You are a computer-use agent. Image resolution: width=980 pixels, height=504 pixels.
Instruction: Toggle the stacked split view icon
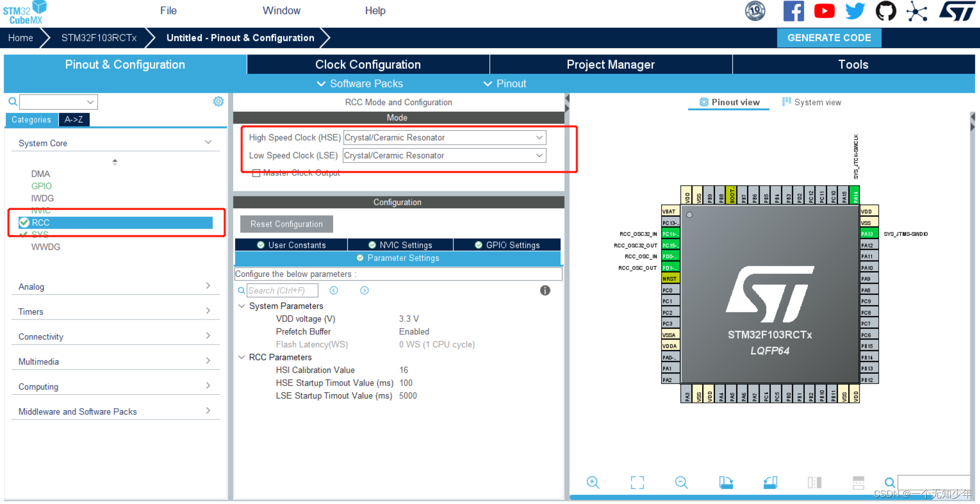pyautogui.click(x=858, y=482)
